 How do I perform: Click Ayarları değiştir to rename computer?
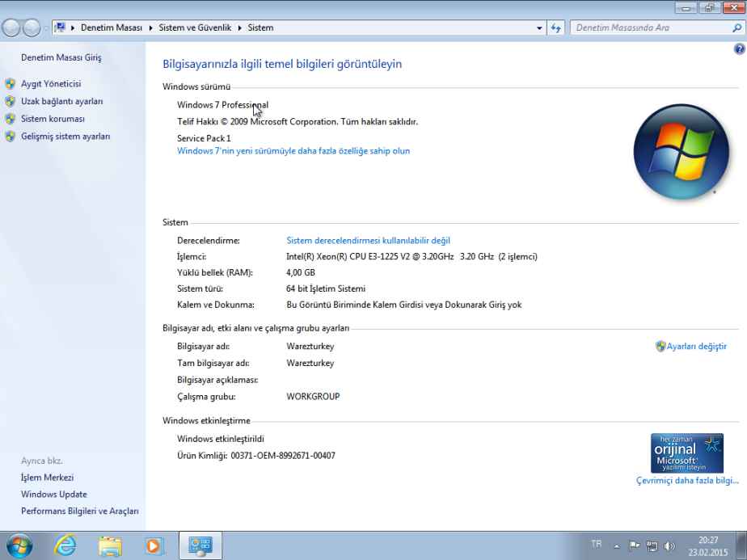click(693, 346)
